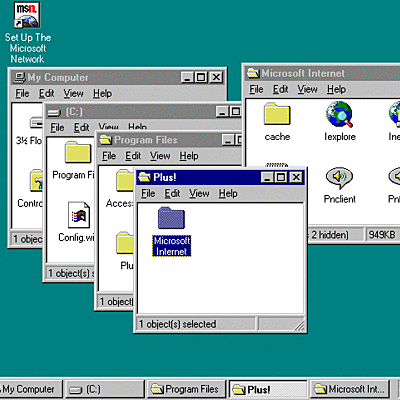Open File menu in C: window

57,128
